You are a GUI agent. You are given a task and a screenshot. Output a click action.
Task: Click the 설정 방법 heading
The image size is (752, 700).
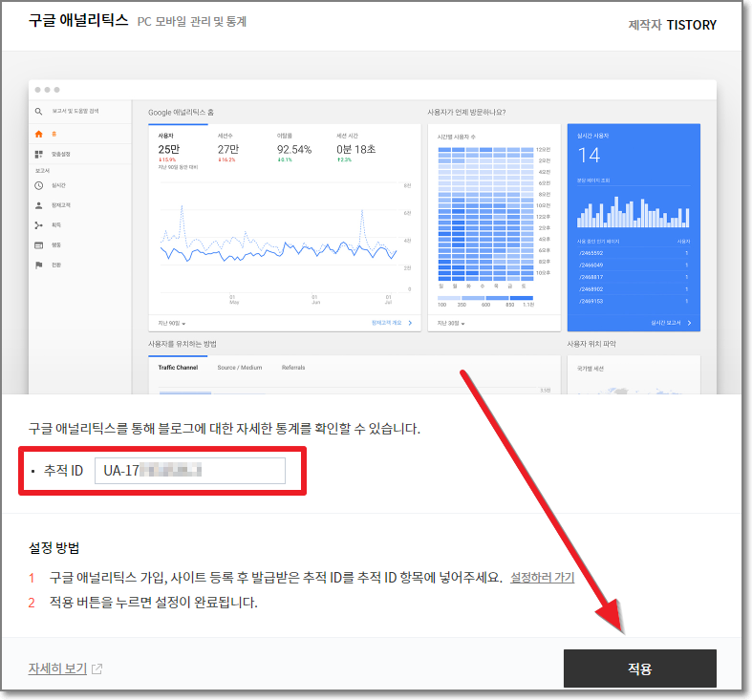point(54,547)
